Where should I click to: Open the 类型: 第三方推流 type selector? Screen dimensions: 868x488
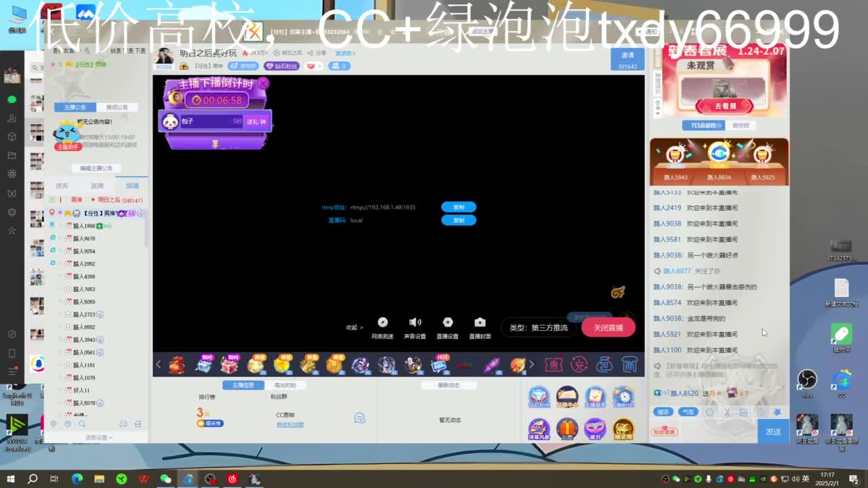[x=539, y=327]
